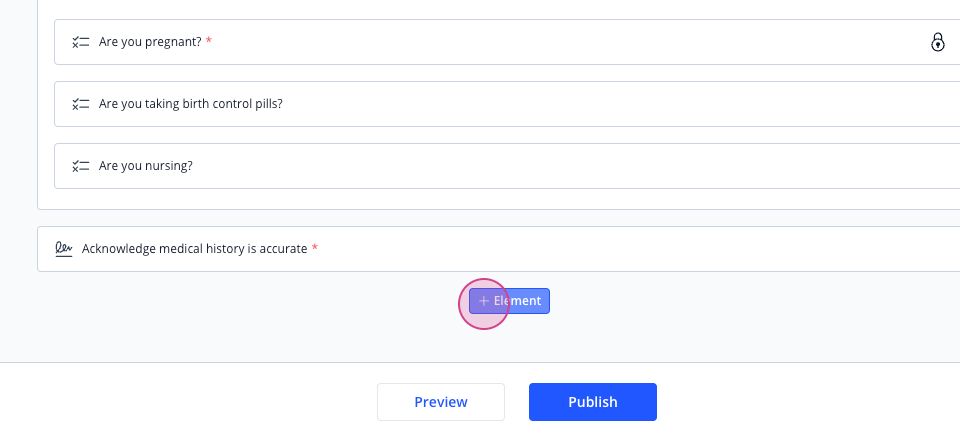
Task: Select the 'Are you nursing?' question text
Action: pos(146,165)
